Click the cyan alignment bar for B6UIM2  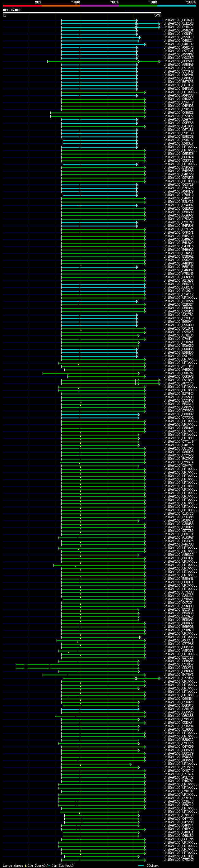point(99,267)
